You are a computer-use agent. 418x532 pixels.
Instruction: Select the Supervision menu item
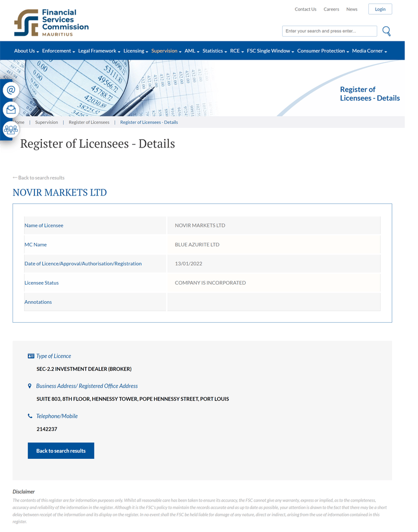(166, 51)
